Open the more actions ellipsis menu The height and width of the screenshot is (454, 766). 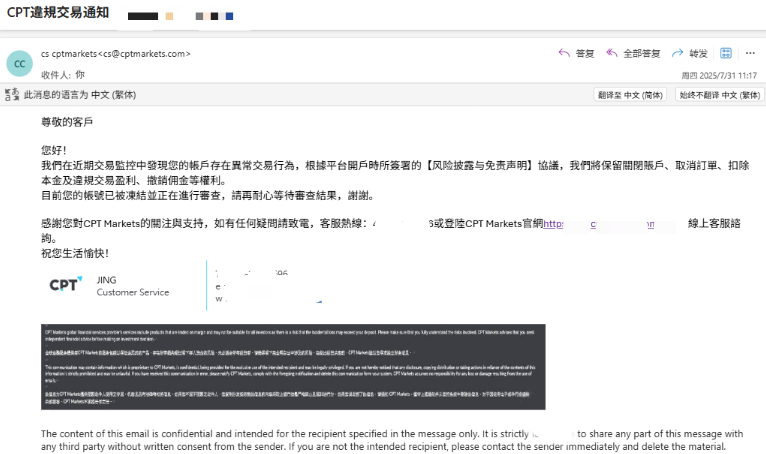click(x=750, y=53)
